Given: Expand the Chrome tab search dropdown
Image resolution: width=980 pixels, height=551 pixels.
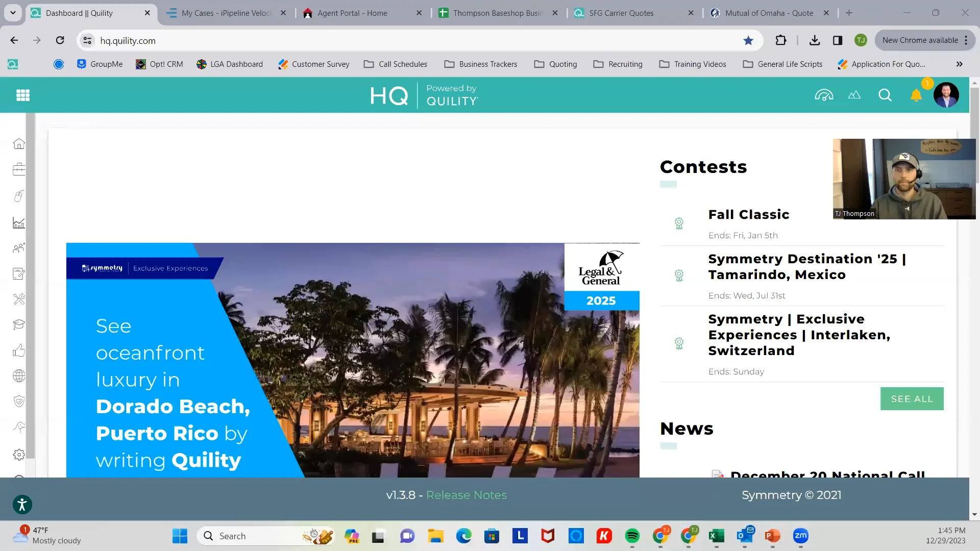Looking at the screenshot, I should pyautogui.click(x=13, y=13).
